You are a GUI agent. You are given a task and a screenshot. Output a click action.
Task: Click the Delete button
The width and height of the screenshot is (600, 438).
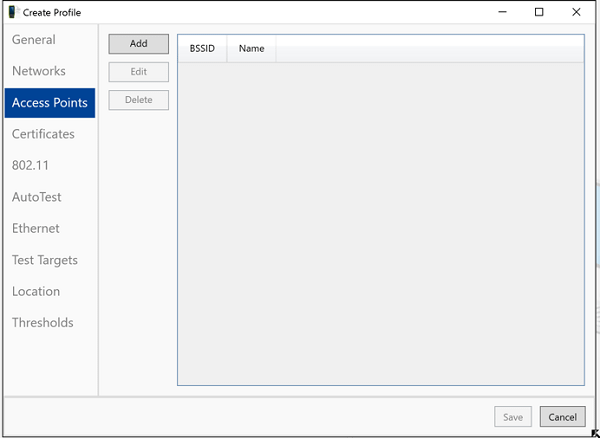(138, 100)
